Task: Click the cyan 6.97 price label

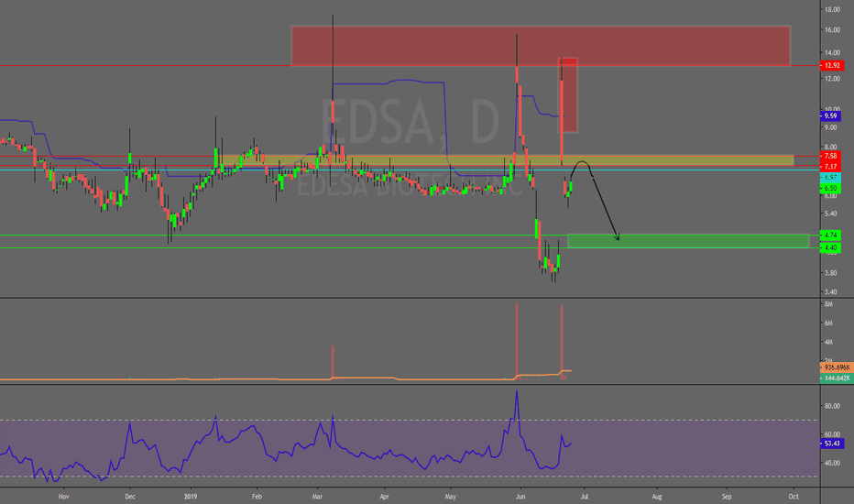Action: point(830,178)
